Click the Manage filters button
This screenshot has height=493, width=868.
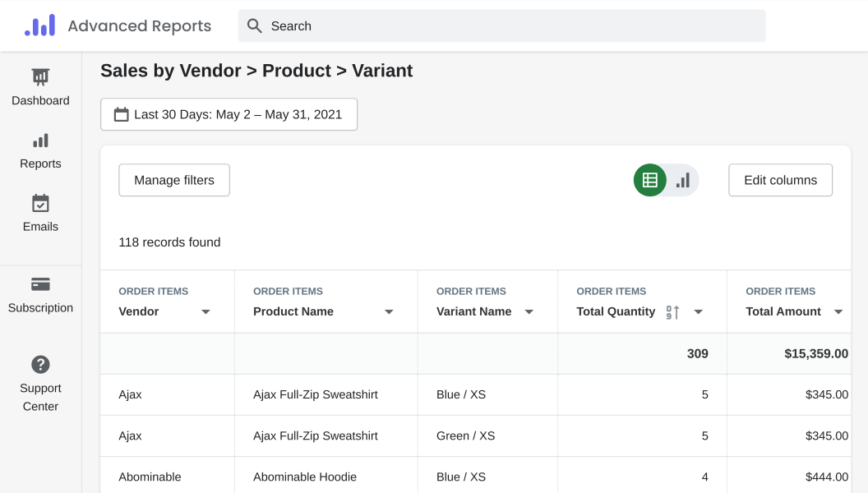[174, 180]
